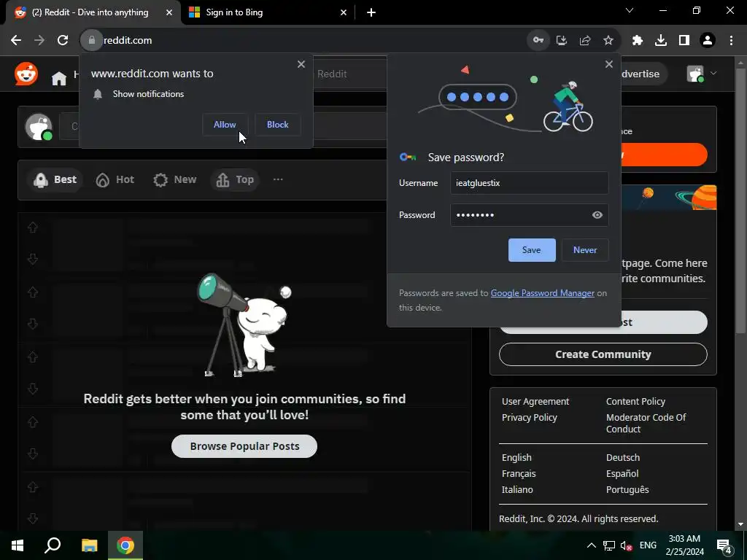Open the action center notifications icon
The width and height of the screenshot is (747, 560).
(724, 545)
